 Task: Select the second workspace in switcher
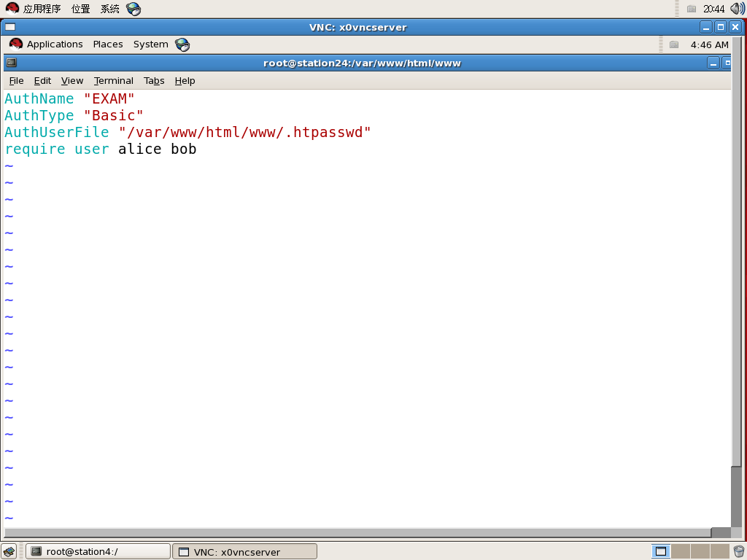(x=681, y=551)
